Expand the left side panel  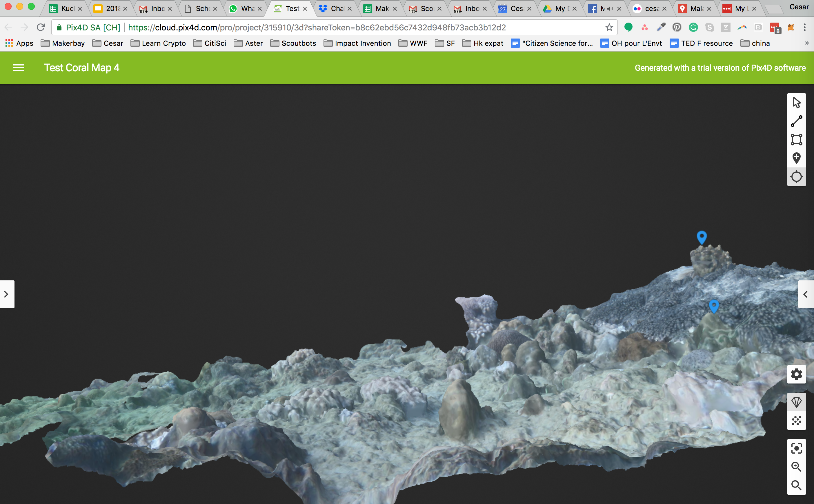[7, 294]
